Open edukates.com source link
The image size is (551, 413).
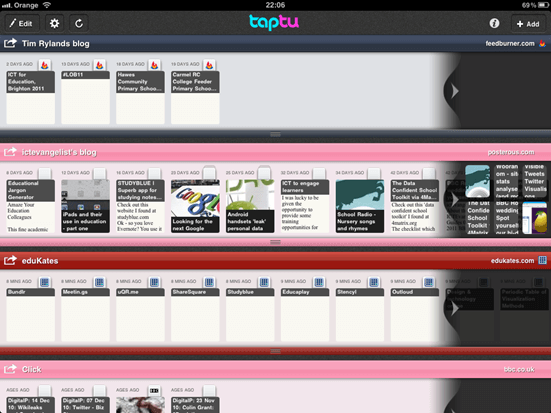click(x=512, y=260)
